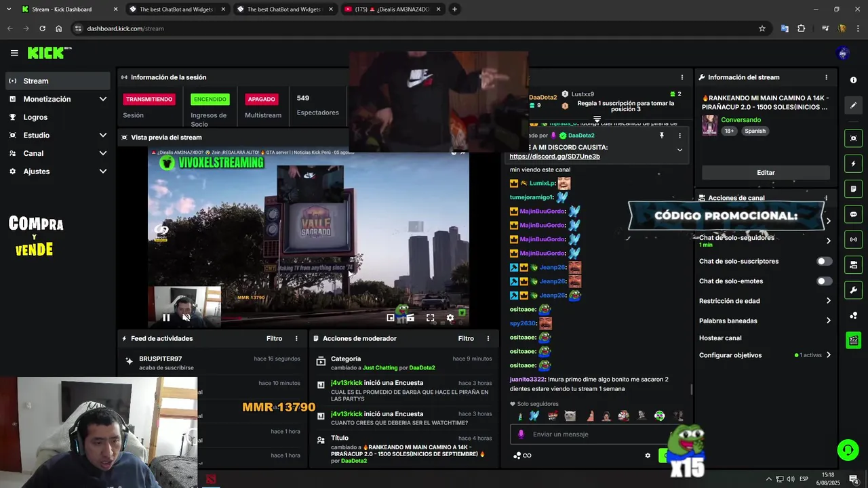868x488 pixels.
Task: Open the volume control in system tray
Action: tap(791, 479)
